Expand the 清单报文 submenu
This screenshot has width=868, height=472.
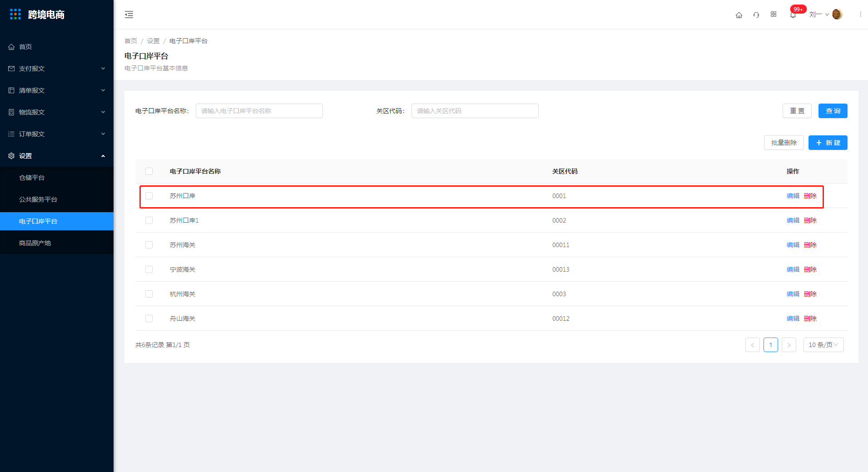point(103,90)
